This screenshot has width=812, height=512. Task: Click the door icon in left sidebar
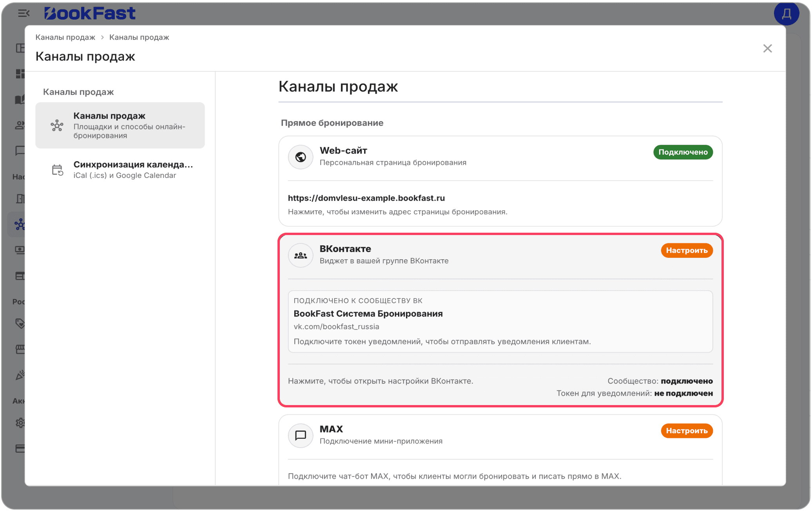pos(20,199)
